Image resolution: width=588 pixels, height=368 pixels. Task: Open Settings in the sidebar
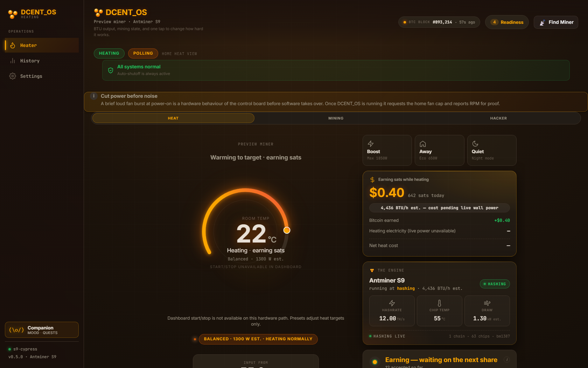[42, 76]
